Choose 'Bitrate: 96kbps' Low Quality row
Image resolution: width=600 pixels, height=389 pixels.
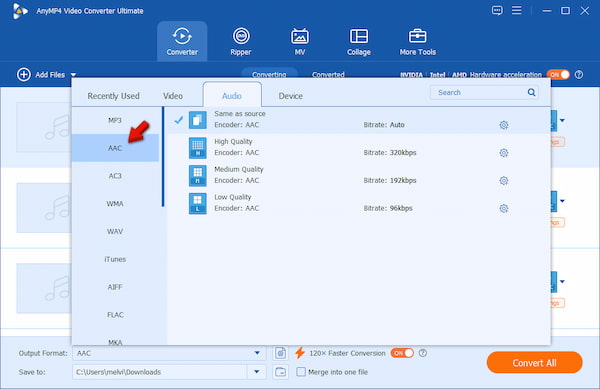[x=359, y=203]
